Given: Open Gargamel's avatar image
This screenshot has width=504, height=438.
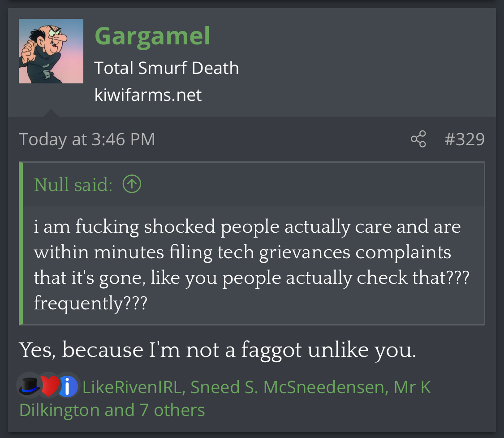Looking at the screenshot, I should pos(51,51).
